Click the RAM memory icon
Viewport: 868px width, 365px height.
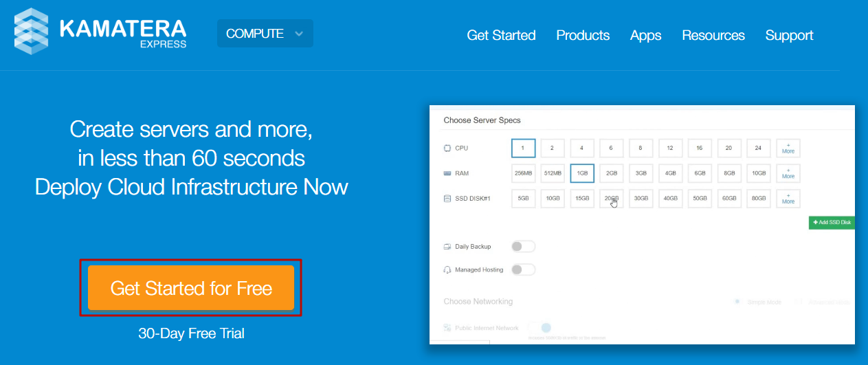point(447,174)
